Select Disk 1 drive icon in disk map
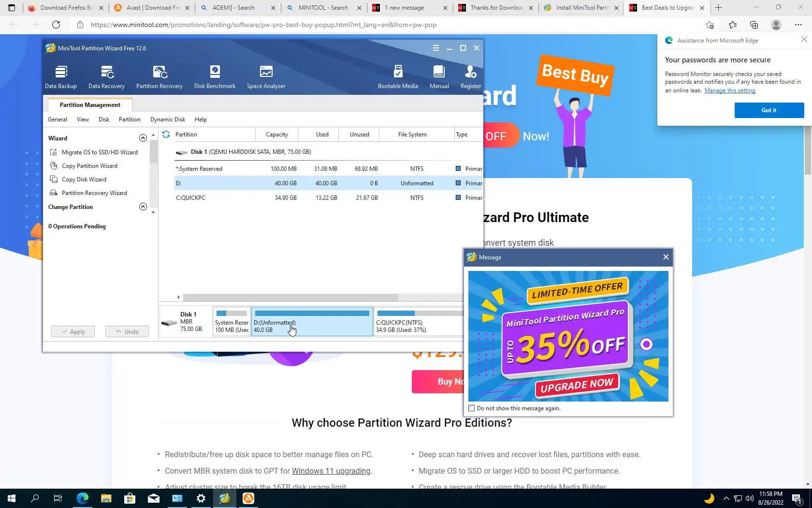The image size is (812, 508). tap(169, 323)
